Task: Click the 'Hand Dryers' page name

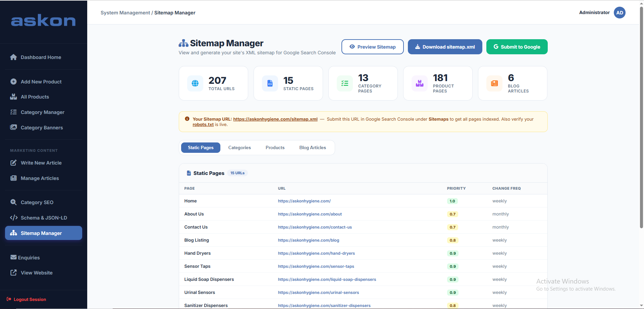Action: [198, 253]
